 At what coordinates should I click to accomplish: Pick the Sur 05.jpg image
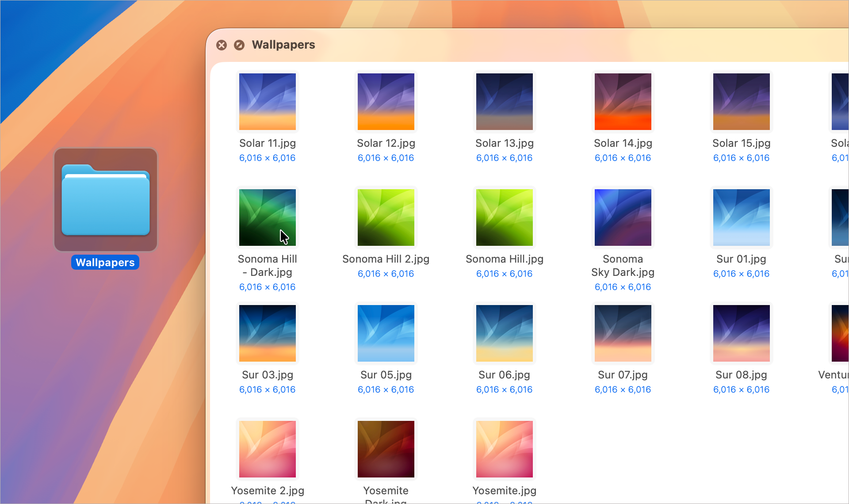(386, 333)
